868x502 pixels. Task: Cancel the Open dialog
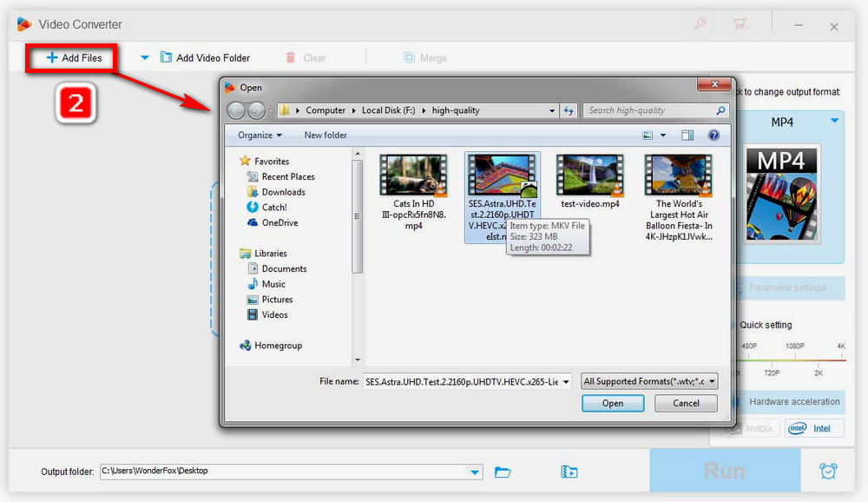(x=686, y=403)
